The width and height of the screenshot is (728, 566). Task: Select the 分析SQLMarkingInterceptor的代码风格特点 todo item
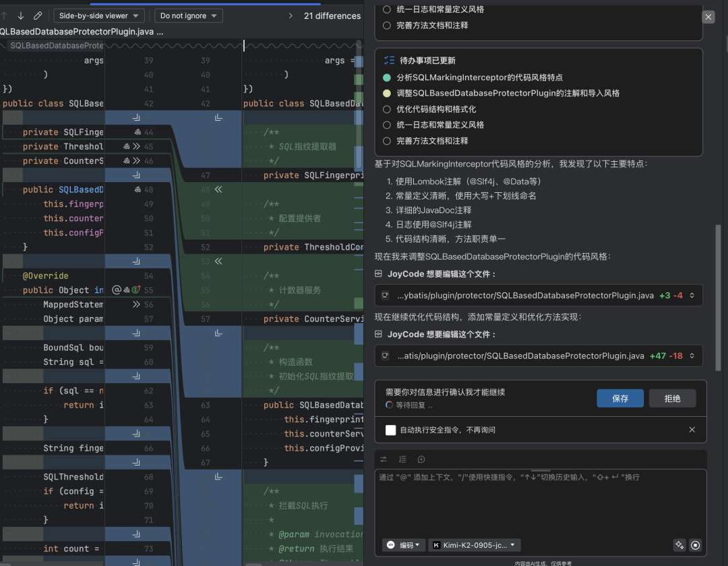480,78
